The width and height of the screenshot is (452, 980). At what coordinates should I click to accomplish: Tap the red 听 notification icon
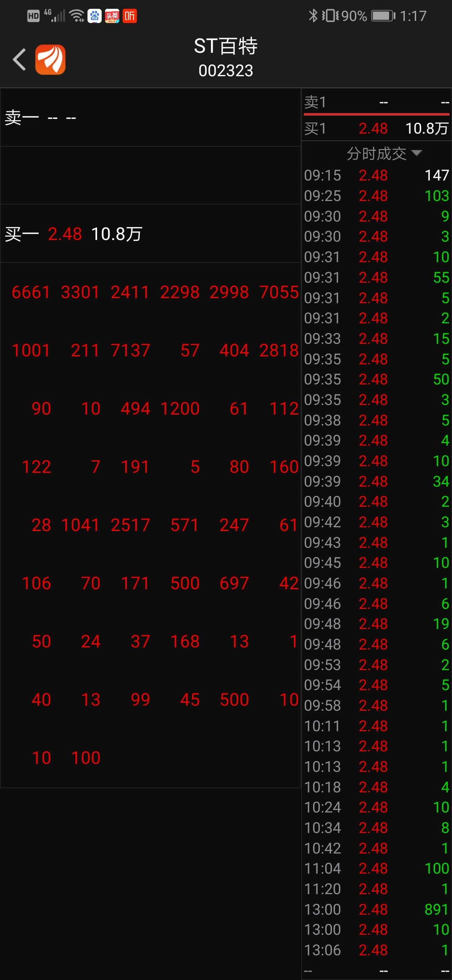pyautogui.click(x=130, y=16)
